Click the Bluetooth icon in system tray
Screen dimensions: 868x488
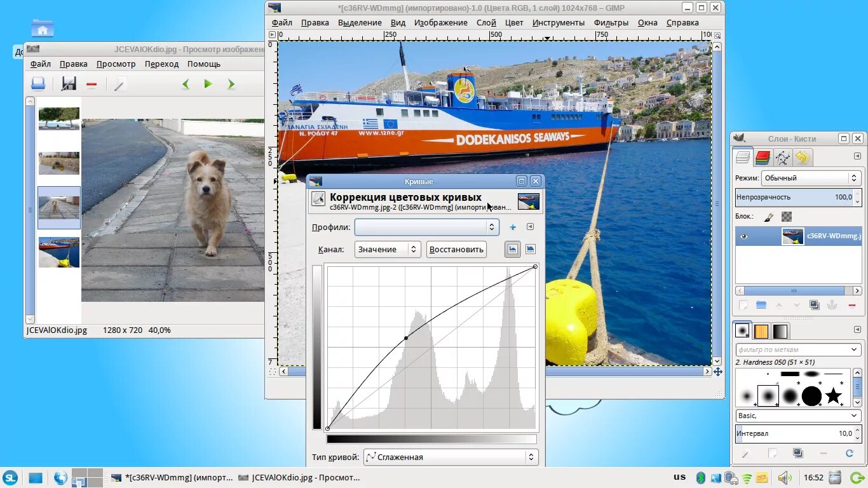pos(701,478)
